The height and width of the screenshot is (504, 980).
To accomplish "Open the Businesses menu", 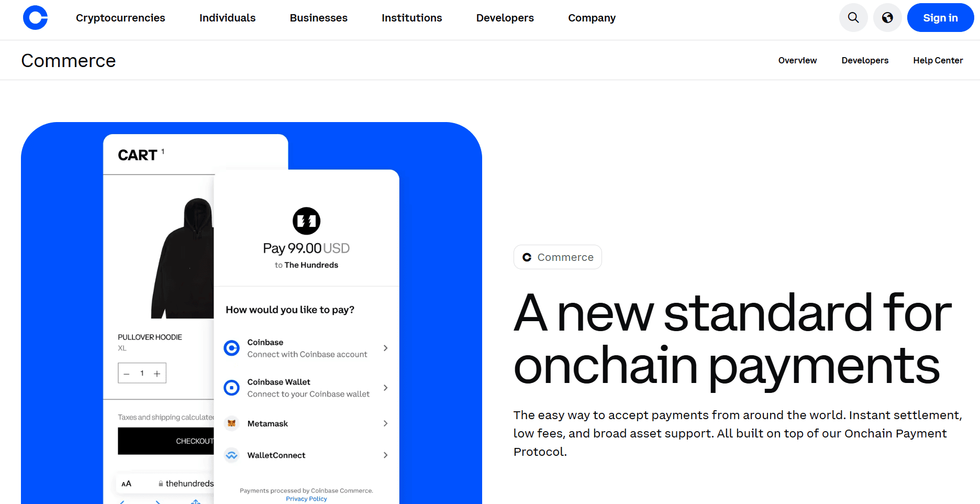I will pyautogui.click(x=318, y=18).
